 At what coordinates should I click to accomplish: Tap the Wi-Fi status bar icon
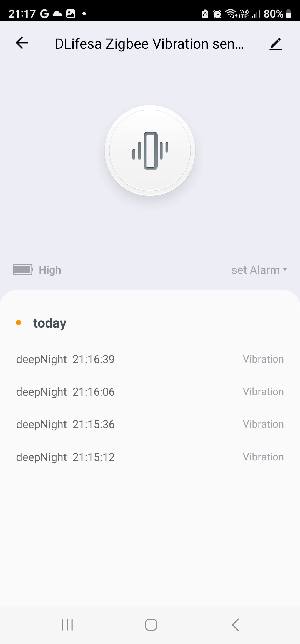click(231, 13)
